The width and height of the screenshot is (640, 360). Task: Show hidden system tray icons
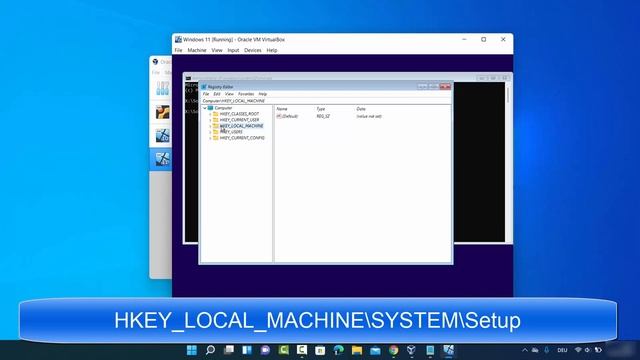pos(525,350)
